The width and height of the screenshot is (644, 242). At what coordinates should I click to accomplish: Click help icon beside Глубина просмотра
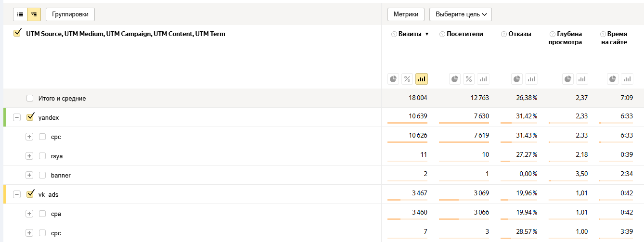(x=552, y=34)
